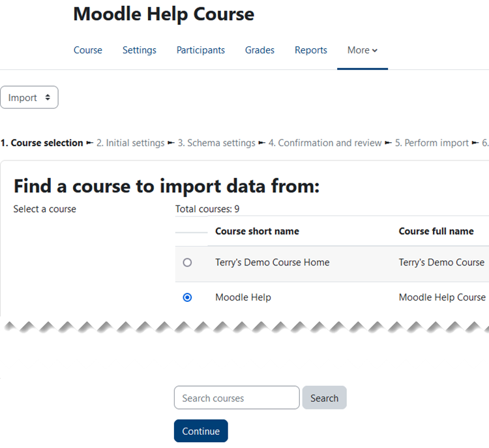Image resolution: width=489 pixels, height=448 pixels.
Task: Switch to the Participants tab
Action: (201, 50)
